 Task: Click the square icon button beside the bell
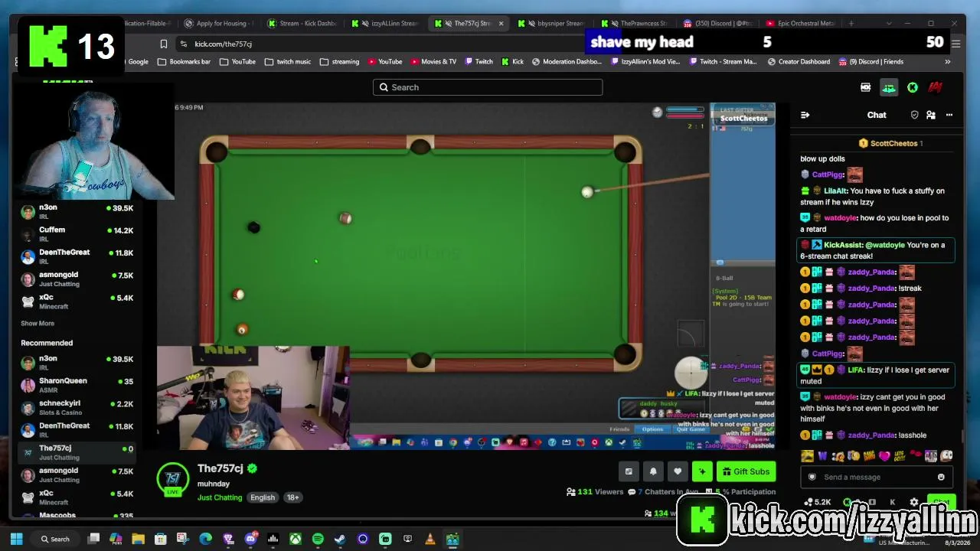629,471
